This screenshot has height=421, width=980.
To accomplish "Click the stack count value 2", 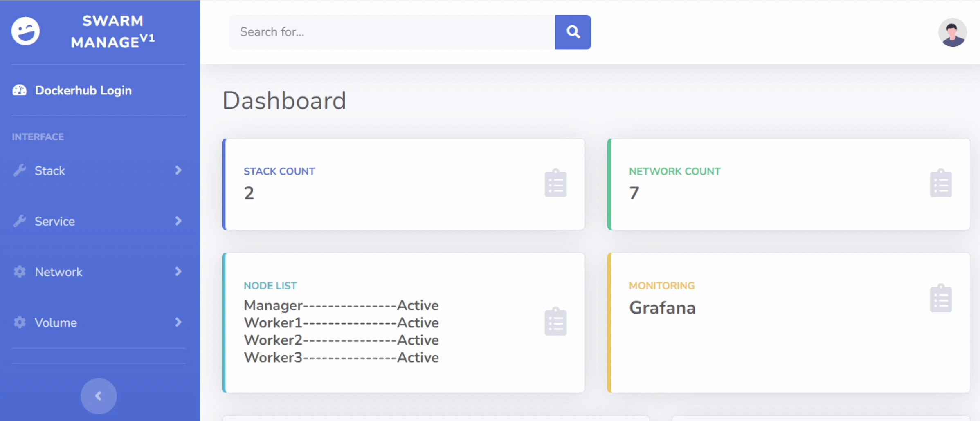I will [x=249, y=193].
